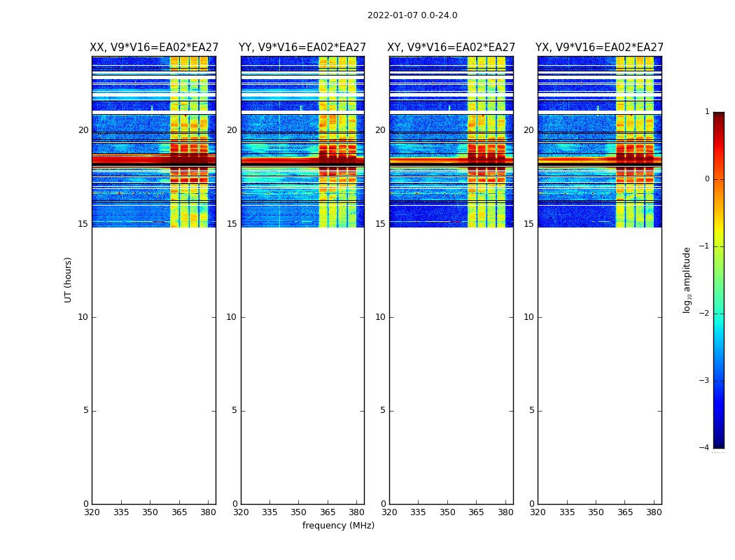
Task: Click y-axis tick '15' on YY panel
Action: tap(232, 223)
